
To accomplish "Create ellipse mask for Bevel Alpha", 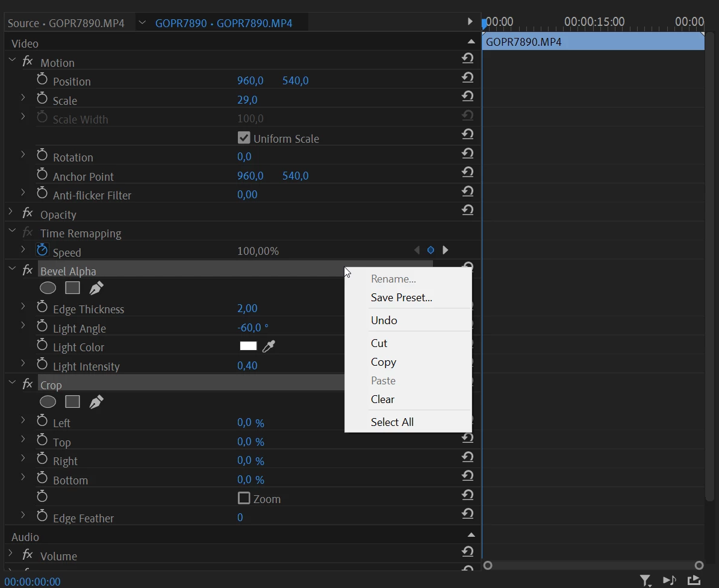I will (48, 288).
